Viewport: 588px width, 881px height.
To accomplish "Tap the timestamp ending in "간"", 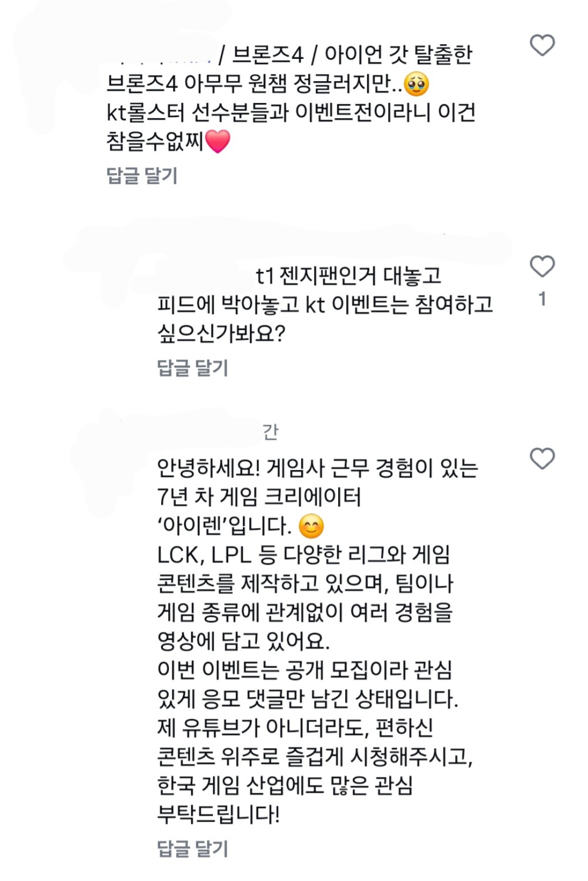I will [270, 432].
